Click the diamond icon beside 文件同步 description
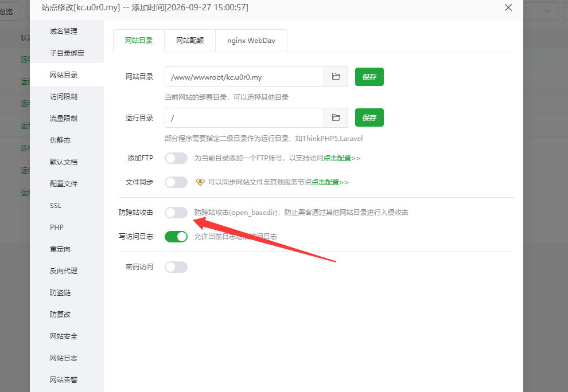Viewport: 568px width, 392px height. click(x=200, y=182)
